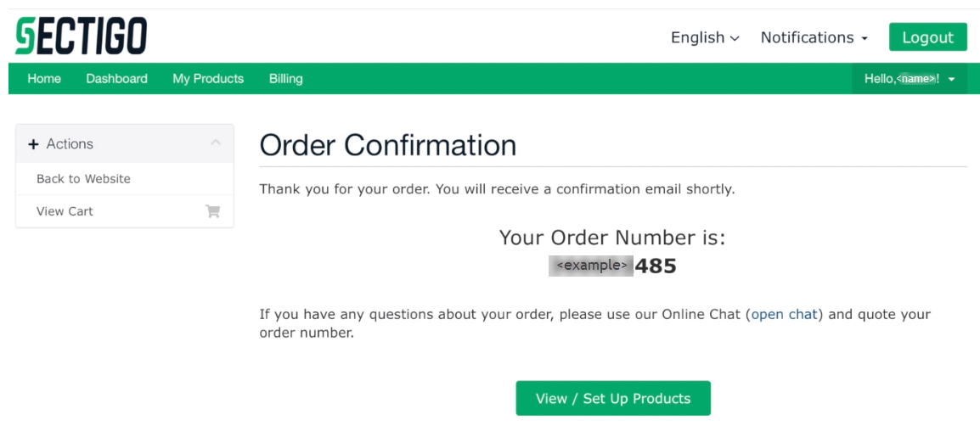The image size is (980, 448).
Task: Click the Sectigo logo
Action: [x=82, y=36]
